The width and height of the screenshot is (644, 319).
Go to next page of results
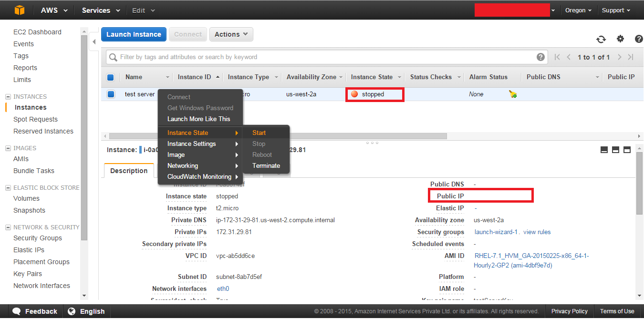point(619,57)
